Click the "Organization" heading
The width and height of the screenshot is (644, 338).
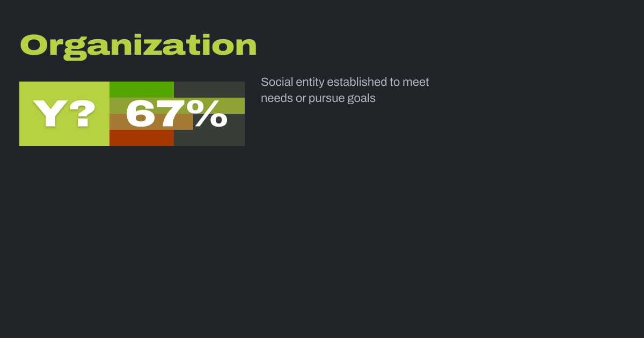pos(138,46)
